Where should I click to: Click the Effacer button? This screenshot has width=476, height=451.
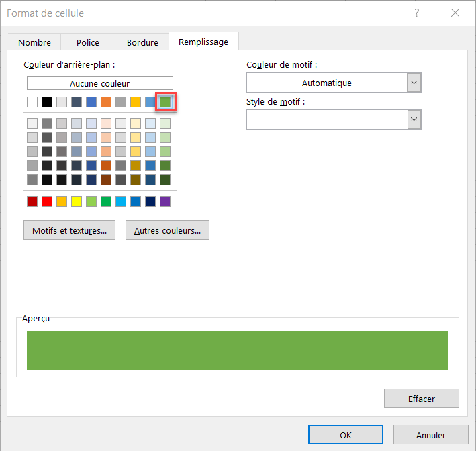tap(422, 399)
